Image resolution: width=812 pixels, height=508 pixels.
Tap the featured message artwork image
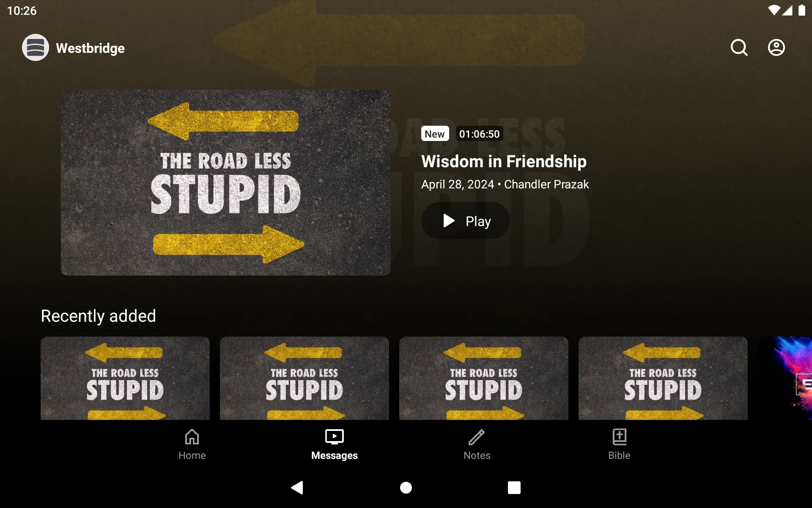[x=226, y=182]
